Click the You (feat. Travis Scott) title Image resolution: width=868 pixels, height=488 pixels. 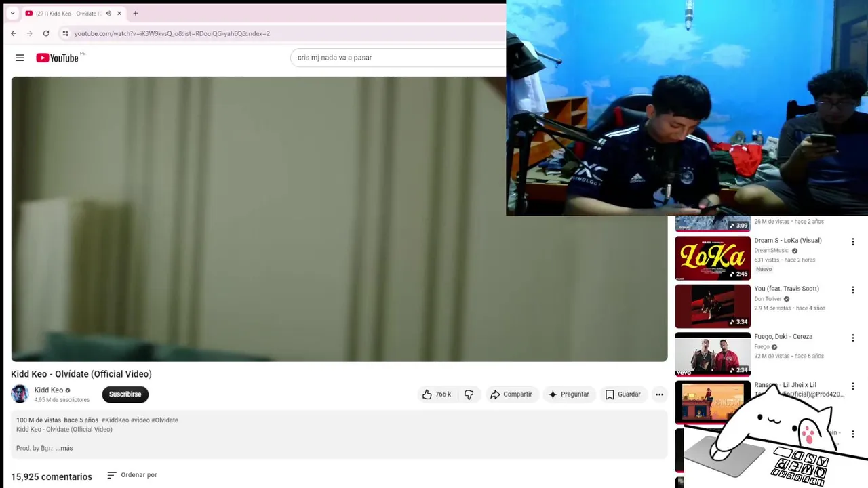pyautogui.click(x=787, y=288)
